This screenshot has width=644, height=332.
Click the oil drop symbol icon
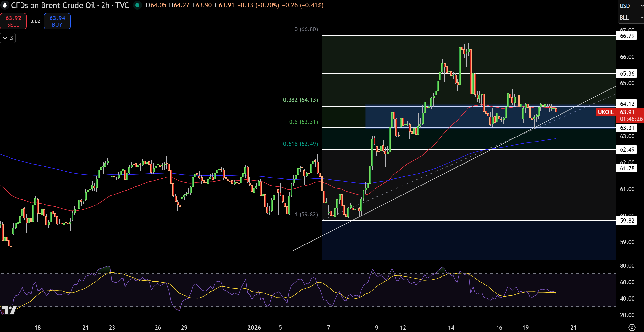[5, 5]
